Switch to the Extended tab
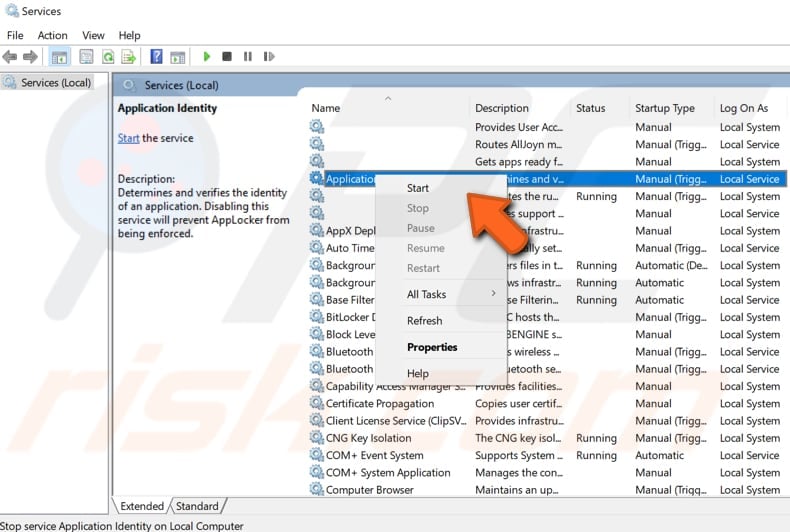The image size is (790, 532). (142, 506)
